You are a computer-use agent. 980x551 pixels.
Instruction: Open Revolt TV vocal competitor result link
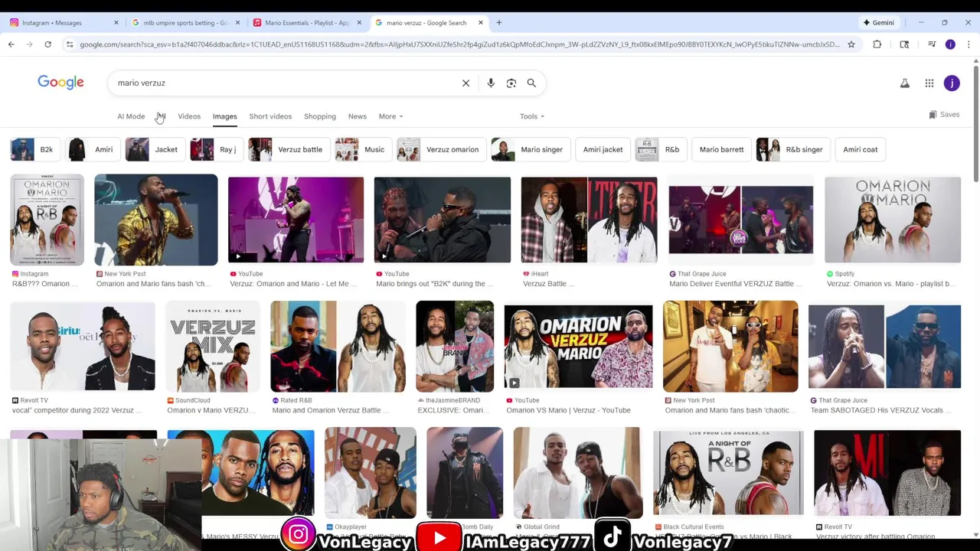coord(77,410)
